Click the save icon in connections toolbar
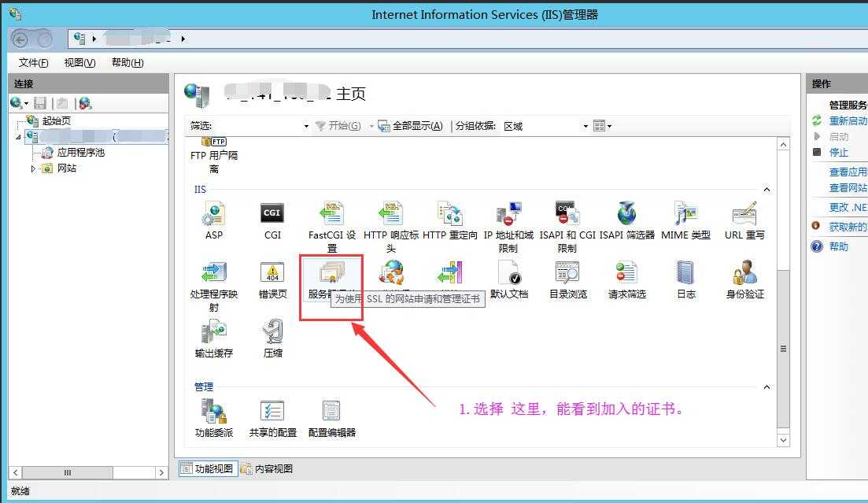868x503 pixels. point(40,103)
